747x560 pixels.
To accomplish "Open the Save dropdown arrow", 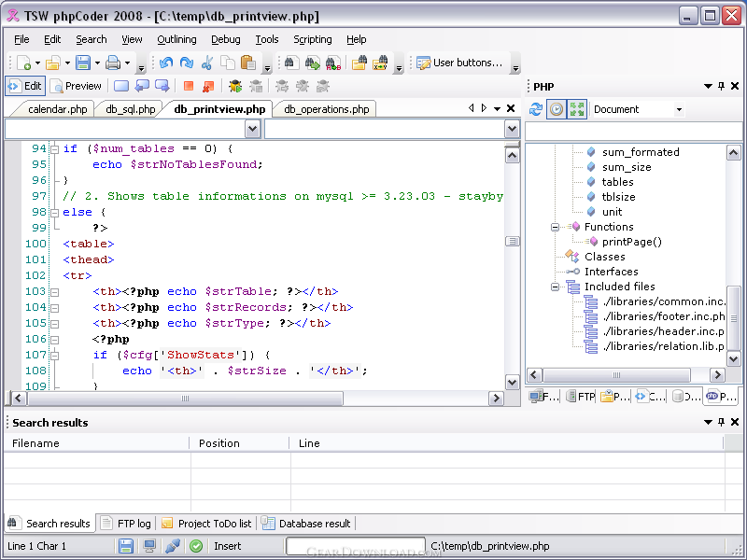I will (97, 63).
